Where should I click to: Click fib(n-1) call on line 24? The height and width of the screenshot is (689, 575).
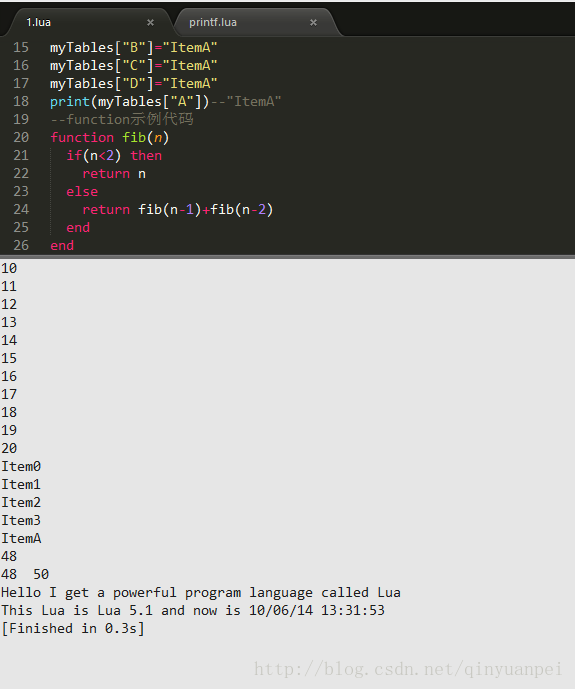[170, 210]
